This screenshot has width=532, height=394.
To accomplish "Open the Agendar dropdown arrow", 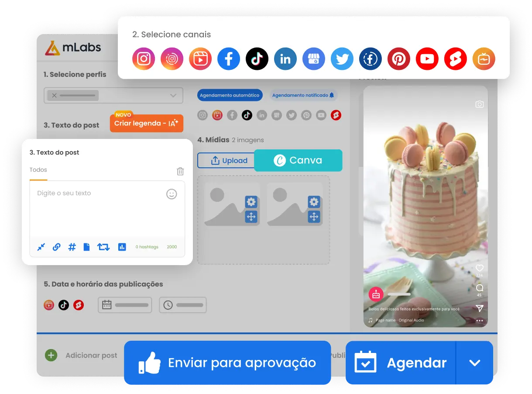I will pos(474,363).
